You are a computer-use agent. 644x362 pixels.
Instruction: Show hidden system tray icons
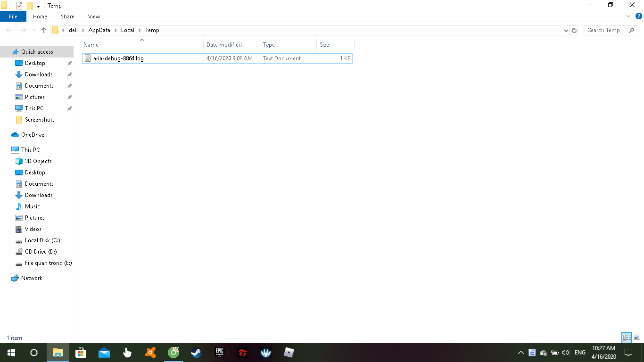tap(520, 353)
